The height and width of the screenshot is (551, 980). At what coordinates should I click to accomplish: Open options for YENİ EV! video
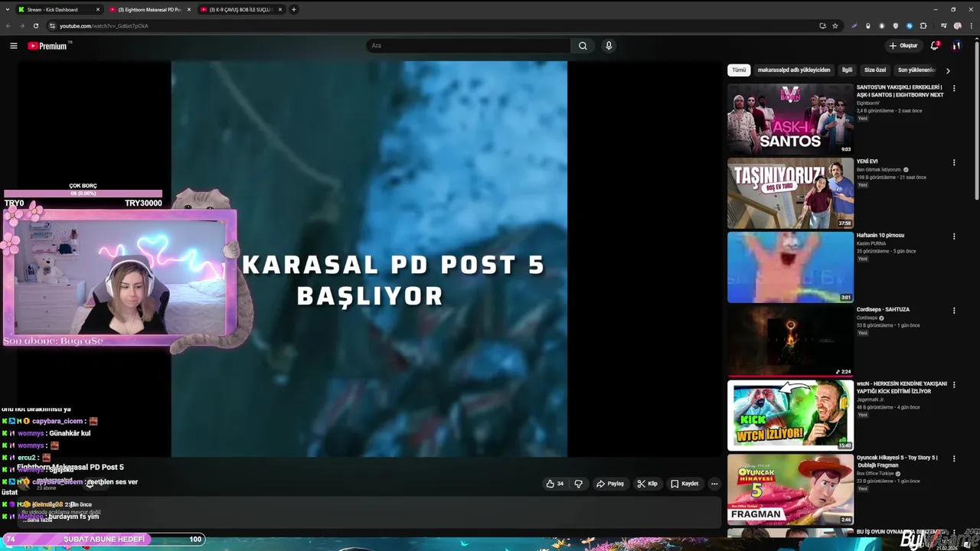(954, 162)
